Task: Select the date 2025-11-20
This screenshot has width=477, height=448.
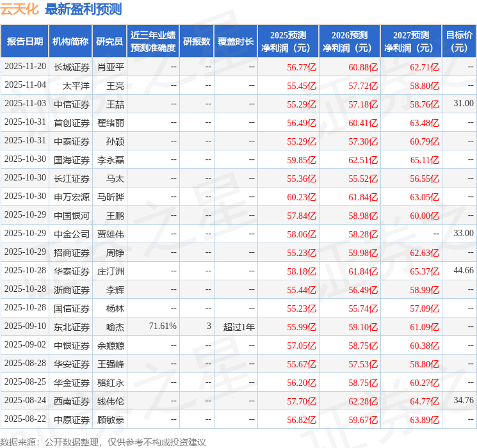Action: pos(25,67)
